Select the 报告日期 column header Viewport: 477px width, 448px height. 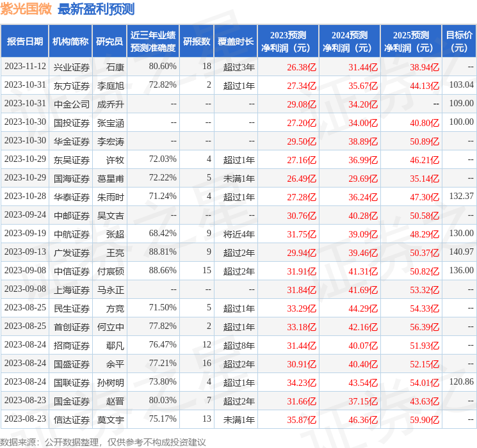click(x=24, y=42)
